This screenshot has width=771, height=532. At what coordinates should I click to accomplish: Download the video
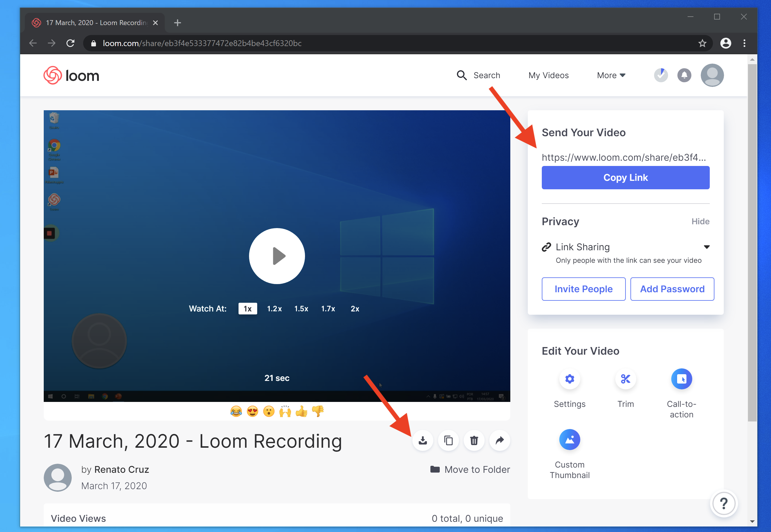[x=423, y=441]
